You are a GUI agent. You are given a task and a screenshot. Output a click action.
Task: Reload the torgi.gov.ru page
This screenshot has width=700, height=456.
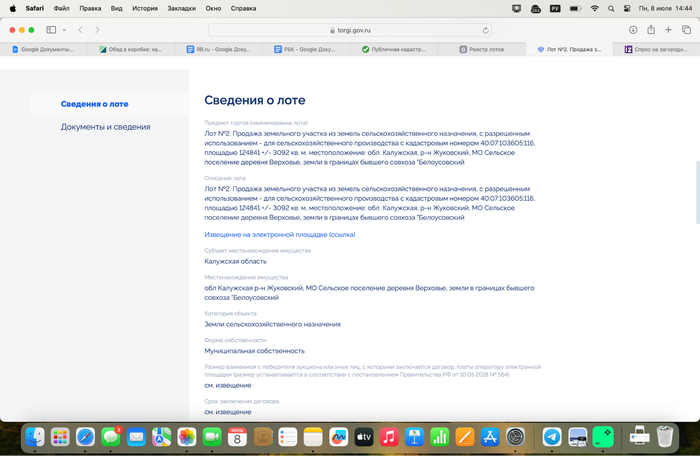(x=485, y=30)
